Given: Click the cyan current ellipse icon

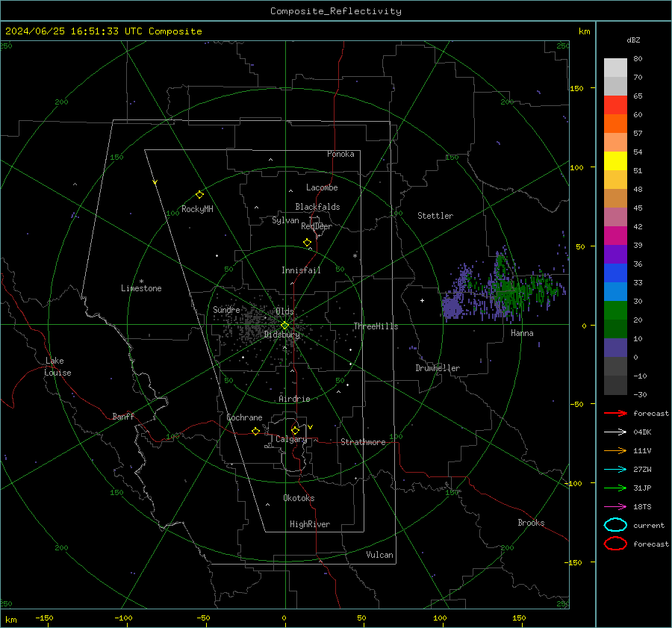Looking at the screenshot, I should coord(615,525).
